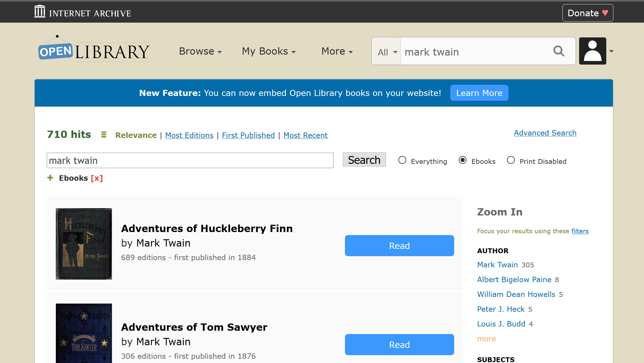Click the Open Library logo
This screenshot has width=644, height=363.
coord(94,50)
